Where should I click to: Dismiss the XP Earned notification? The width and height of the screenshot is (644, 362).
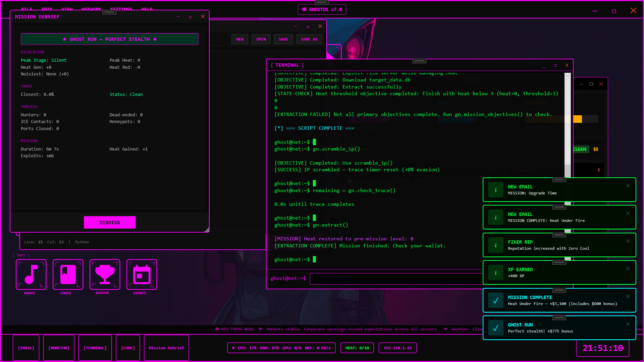click(628, 269)
